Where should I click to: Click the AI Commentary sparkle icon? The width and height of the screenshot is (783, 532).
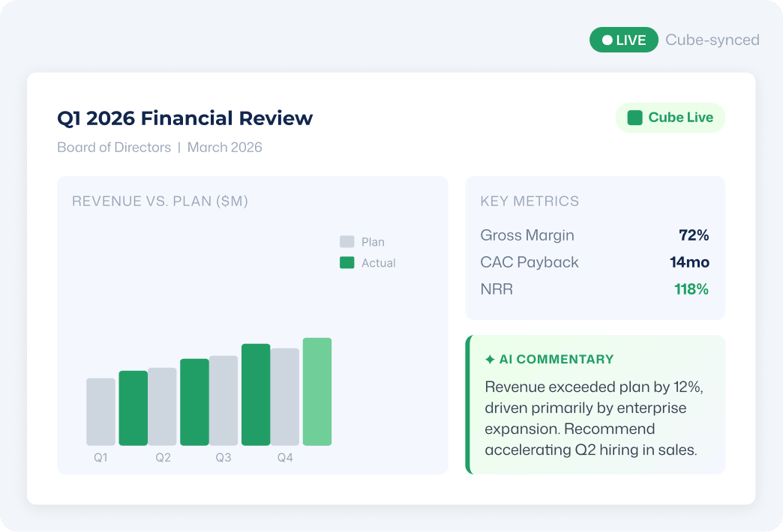tap(490, 360)
